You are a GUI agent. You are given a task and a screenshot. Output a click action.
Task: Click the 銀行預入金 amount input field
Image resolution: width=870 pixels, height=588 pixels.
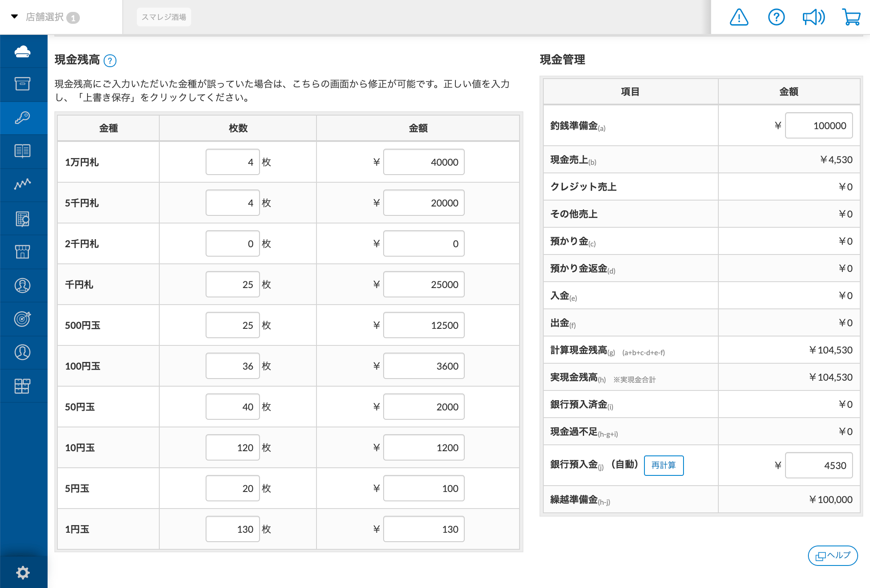(x=818, y=465)
